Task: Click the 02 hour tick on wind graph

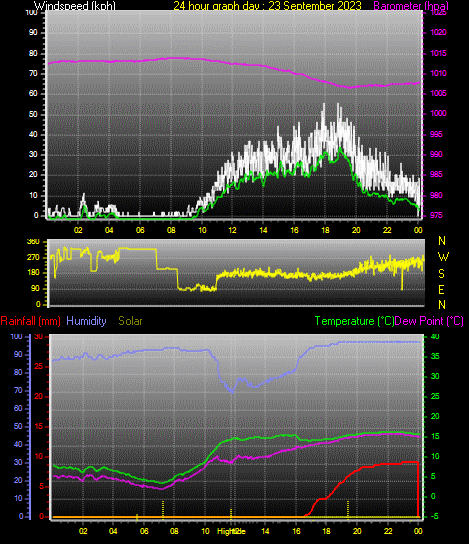Action: 78,230
